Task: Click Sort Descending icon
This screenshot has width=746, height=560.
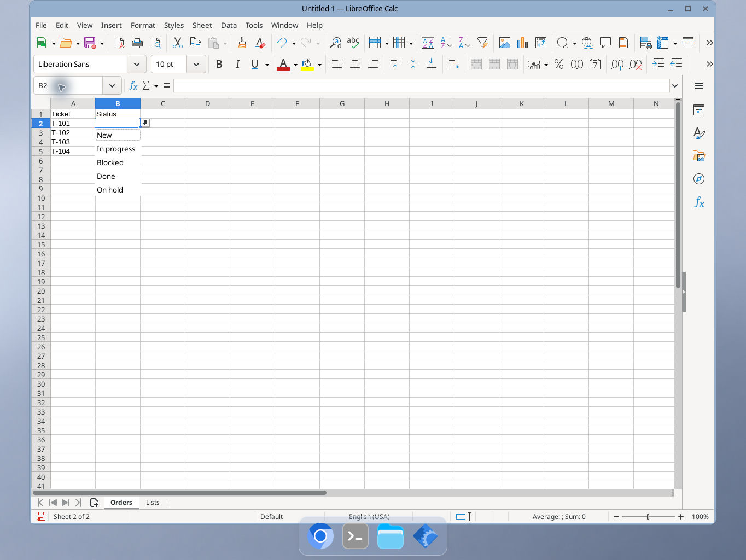Action: [x=464, y=43]
